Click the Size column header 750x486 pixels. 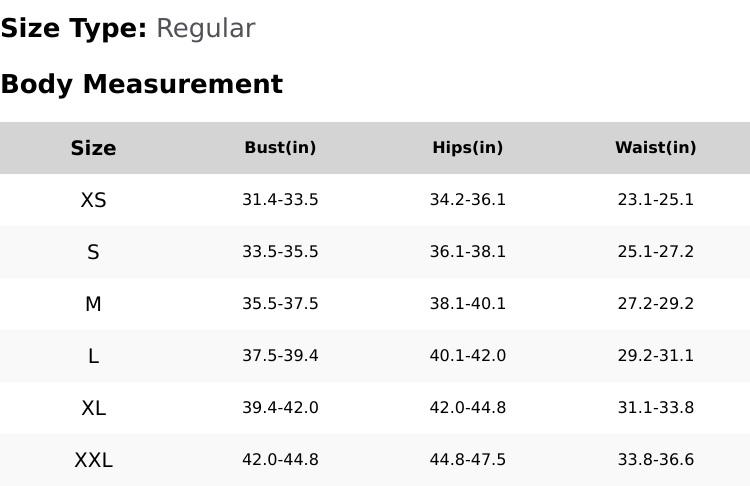pyautogui.click(x=93, y=148)
